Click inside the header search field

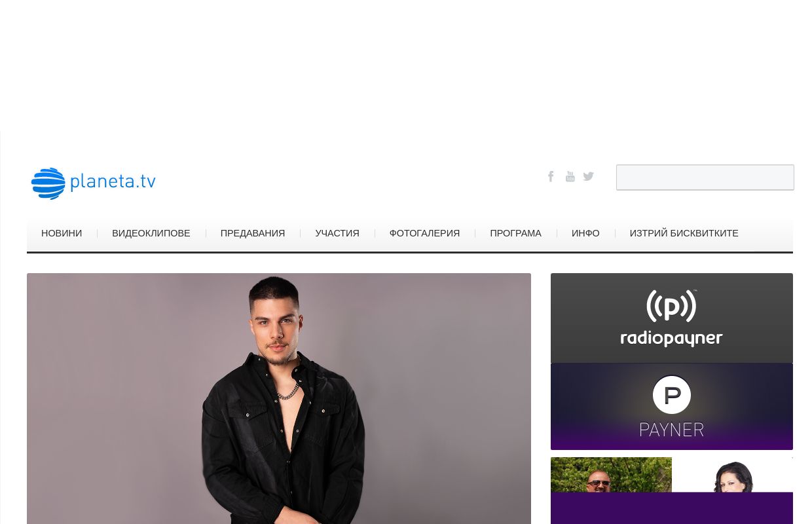tap(705, 178)
